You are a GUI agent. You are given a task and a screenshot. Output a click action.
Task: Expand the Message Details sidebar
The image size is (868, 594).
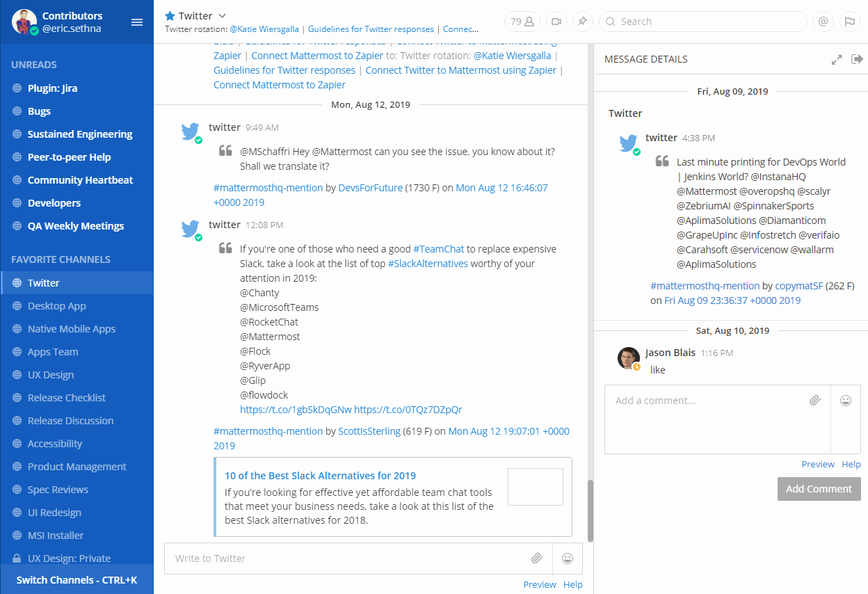[837, 60]
